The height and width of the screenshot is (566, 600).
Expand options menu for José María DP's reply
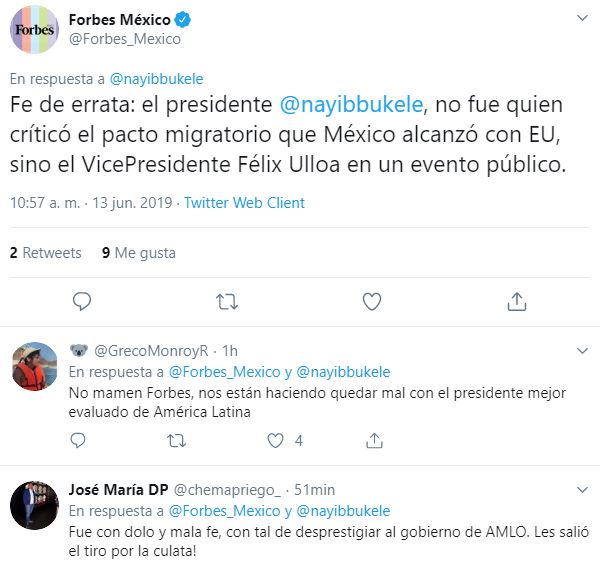tap(581, 490)
